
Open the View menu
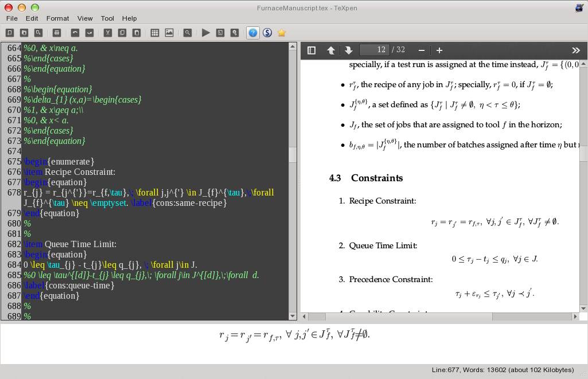click(85, 18)
